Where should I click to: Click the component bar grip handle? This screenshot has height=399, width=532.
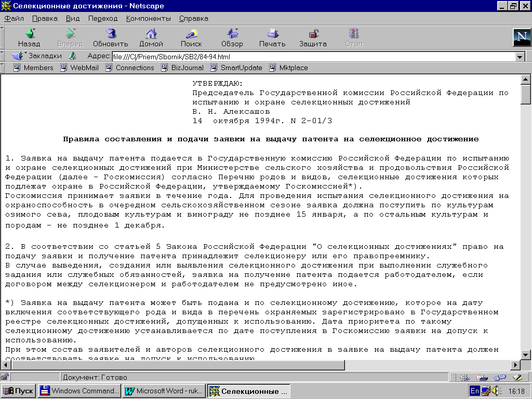pyautogui.click(x=453, y=377)
